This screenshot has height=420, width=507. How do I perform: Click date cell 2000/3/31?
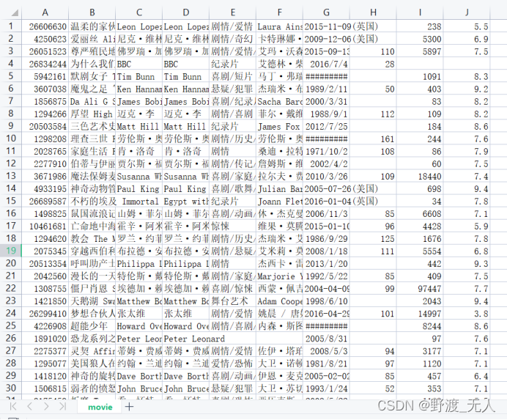pyautogui.click(x=326, y=102)
